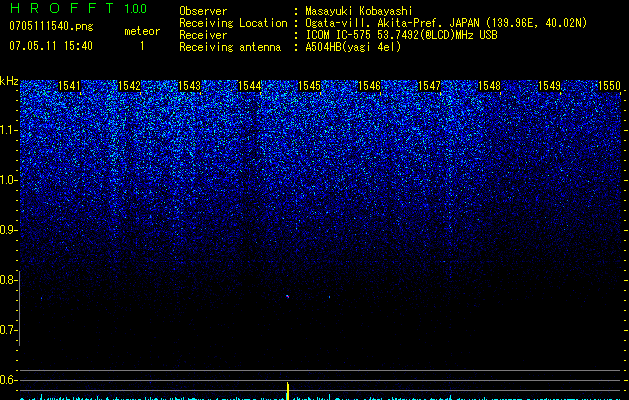Screen dimensions: 629x400
Task: Click the meteor count value 1
Action: (142, 46)
